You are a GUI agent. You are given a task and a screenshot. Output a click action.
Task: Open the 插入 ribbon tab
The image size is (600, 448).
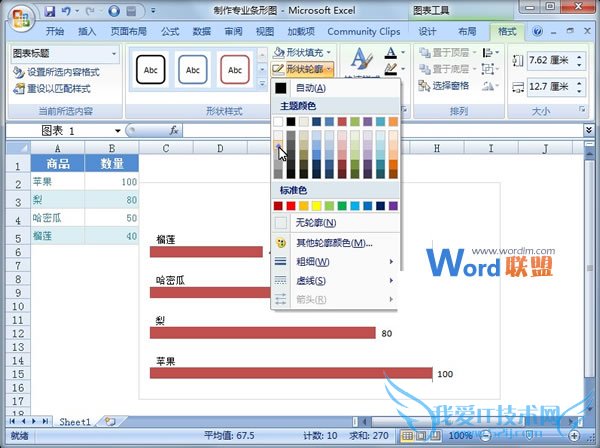[x=87, y=31]
